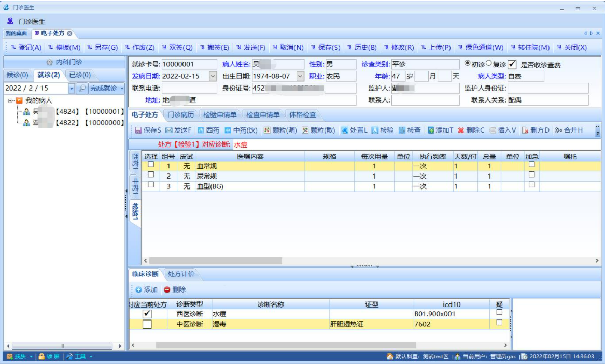
Task: Click 合并H merge button
Action: click(569, 130)
